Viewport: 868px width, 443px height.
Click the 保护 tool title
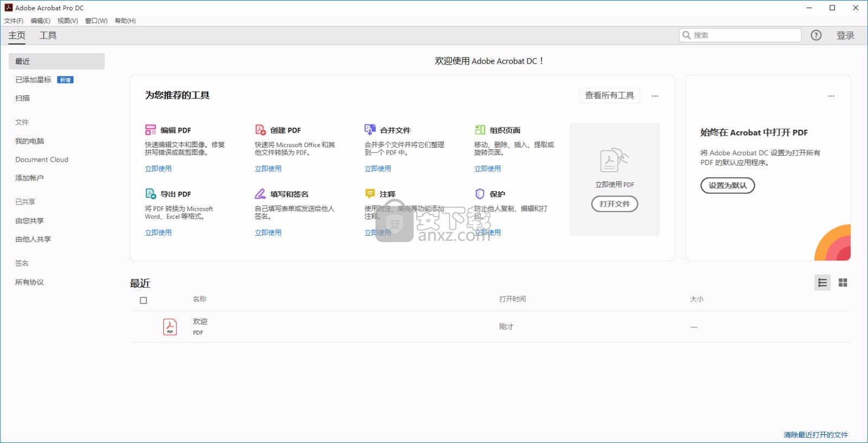497,194
